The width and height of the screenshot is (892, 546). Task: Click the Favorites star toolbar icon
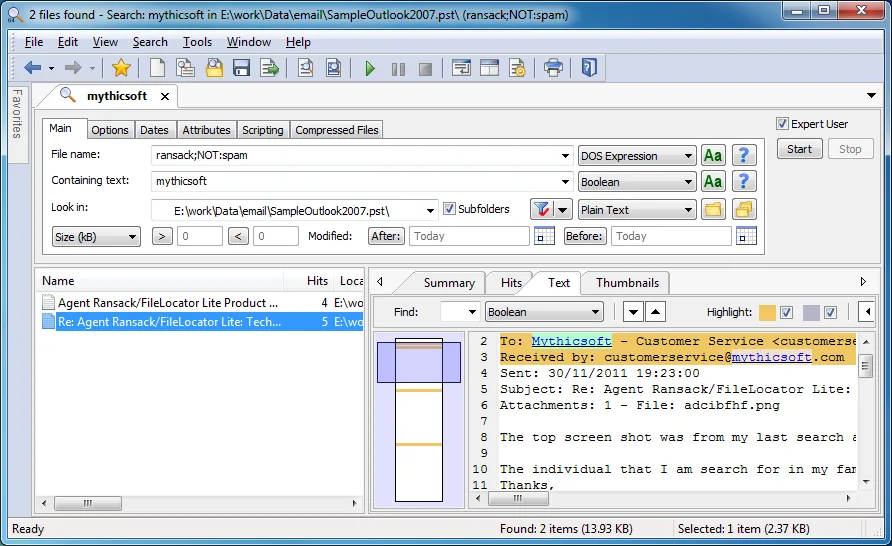click(121, 68)
